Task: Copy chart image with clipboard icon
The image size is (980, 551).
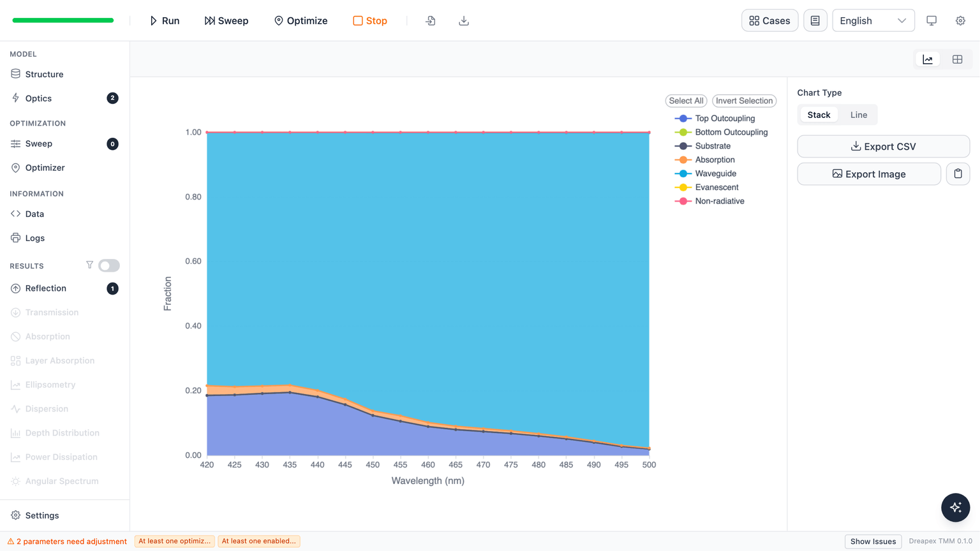Action: 958,173
